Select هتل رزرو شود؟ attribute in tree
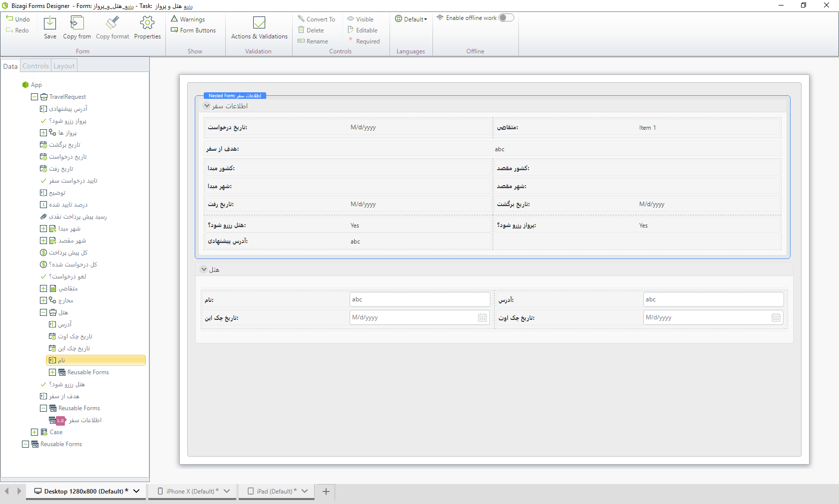This screenshot has width=839, height=504. point(62,384)
